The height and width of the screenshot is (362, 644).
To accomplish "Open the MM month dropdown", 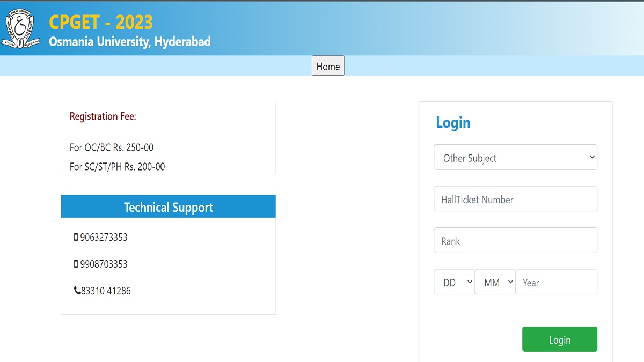I will click(495, 282).
